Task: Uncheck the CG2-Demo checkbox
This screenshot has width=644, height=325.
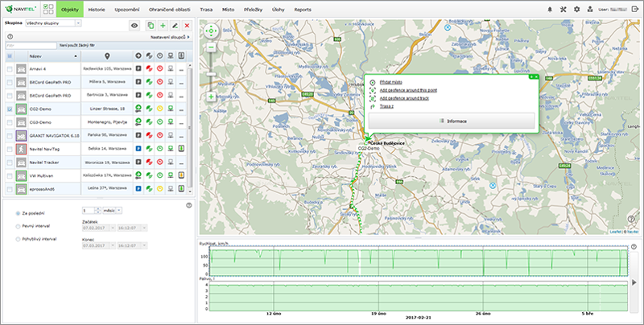Action: 10,108
